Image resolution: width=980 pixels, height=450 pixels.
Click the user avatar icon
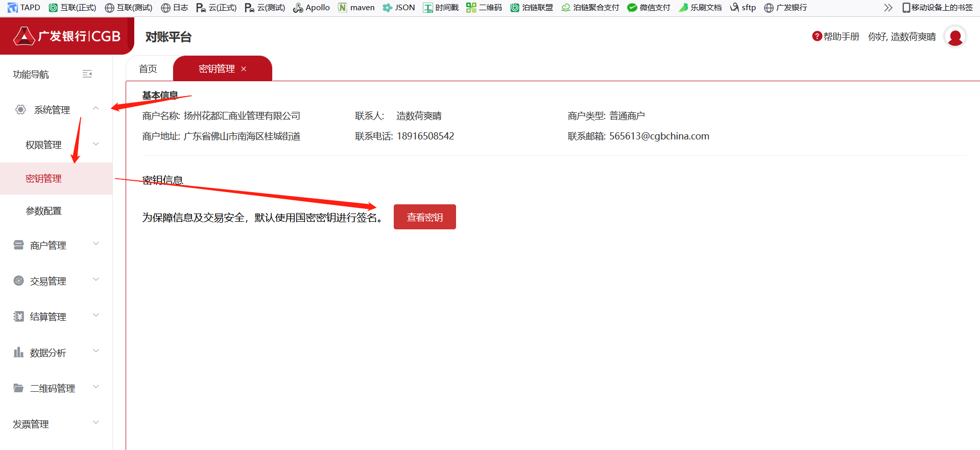pyautogui.click(x=955, y=37)
